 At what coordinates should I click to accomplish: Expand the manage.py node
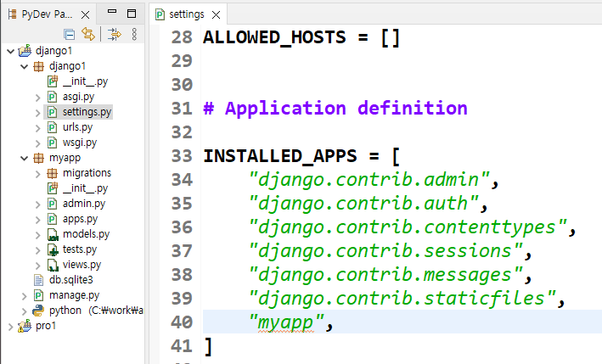pyautogui.click(x=24, y=296)
